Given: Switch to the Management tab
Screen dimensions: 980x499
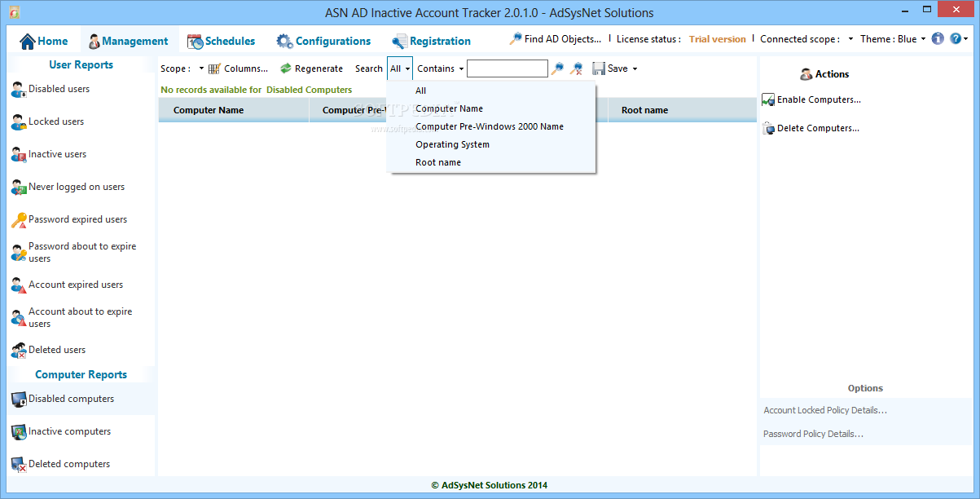Looking at the screenshot, I should tap(127, 41).
